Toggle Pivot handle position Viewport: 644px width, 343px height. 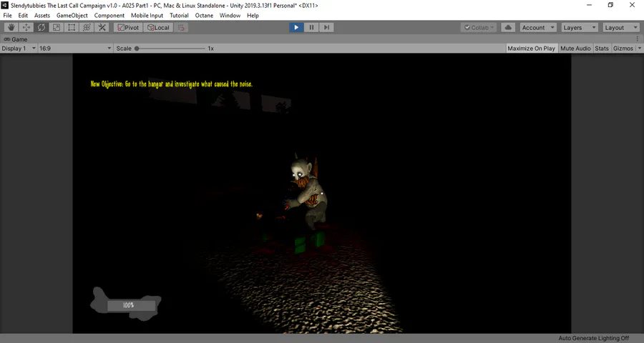pos(128,27)
